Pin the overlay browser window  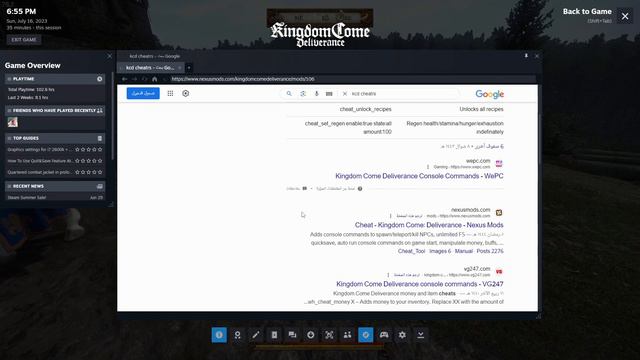(x=526, y=56)
